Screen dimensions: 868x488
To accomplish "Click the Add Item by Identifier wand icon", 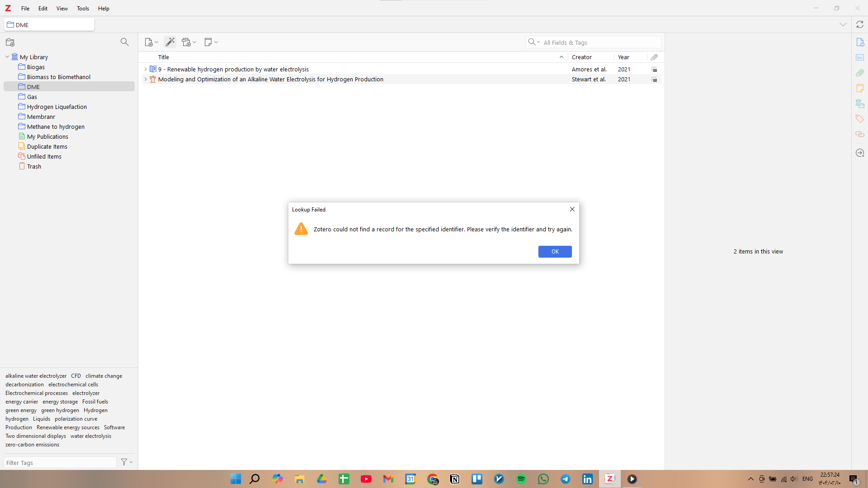I will coord(170,42).
